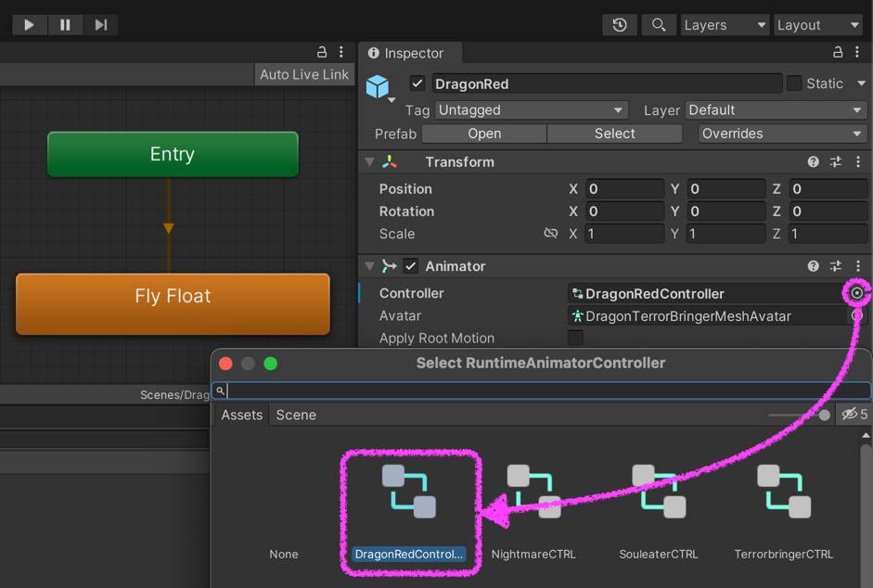The height and width of the screenshot is (588, 873).
Task: Click the Controller object picker circle
Action: [857, 293]
